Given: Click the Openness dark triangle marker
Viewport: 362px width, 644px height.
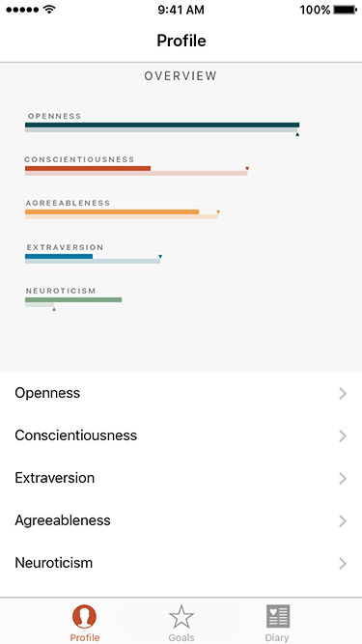Looking at the screenshot, I should coord(297,134).
